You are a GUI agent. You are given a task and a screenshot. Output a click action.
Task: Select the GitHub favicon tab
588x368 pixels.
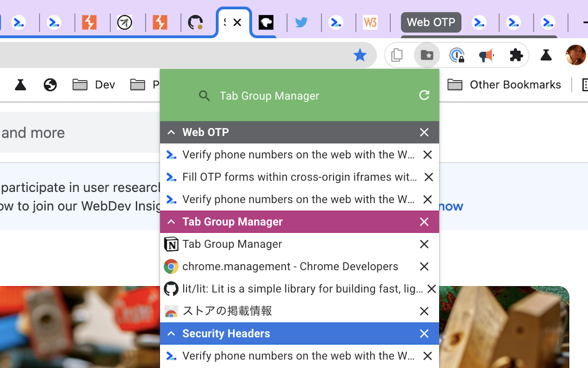196,22
